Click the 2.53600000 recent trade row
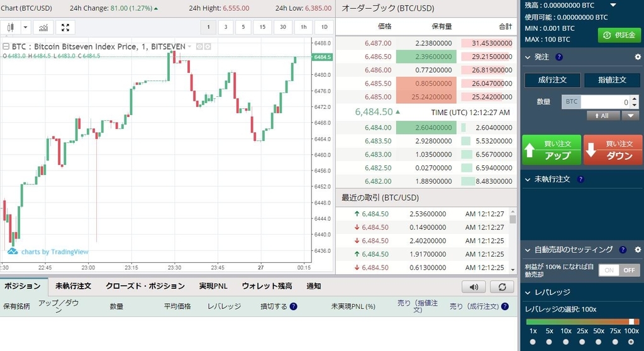644x351 pixels. click(x=423, y=214)
